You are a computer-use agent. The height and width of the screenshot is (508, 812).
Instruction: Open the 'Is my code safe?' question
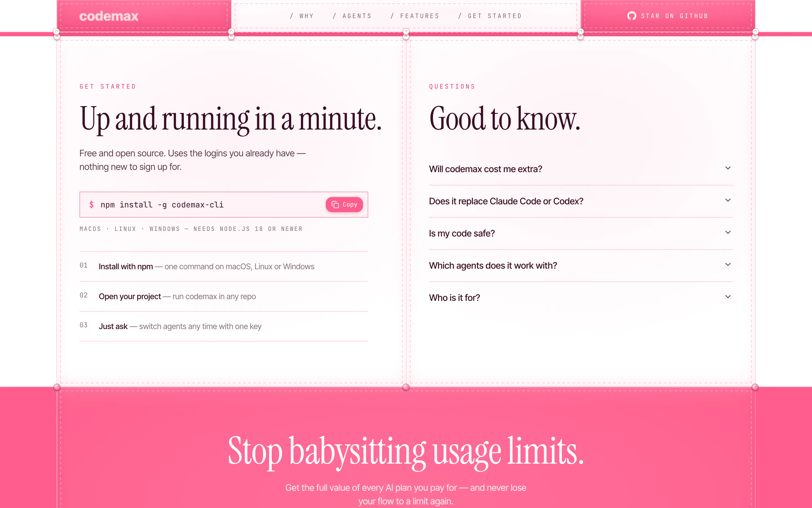[581, 233]
